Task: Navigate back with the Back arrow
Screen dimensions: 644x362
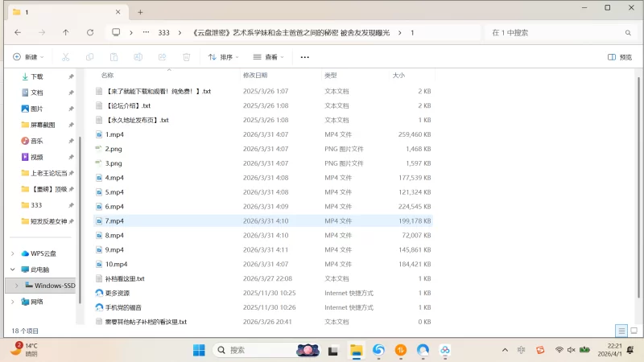Action: (x=18, y=32)
